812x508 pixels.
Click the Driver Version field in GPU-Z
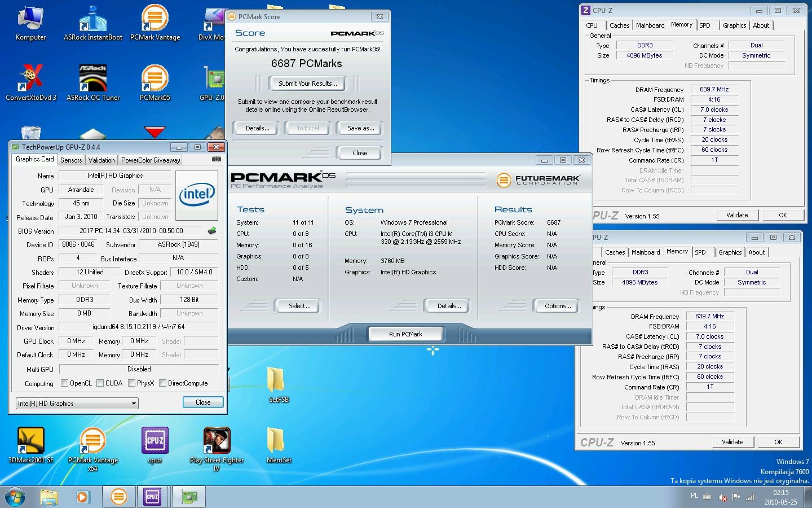pos(138,327)
